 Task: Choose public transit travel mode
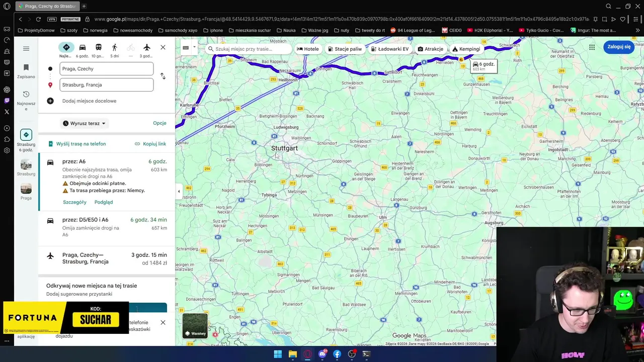point(99,47)
